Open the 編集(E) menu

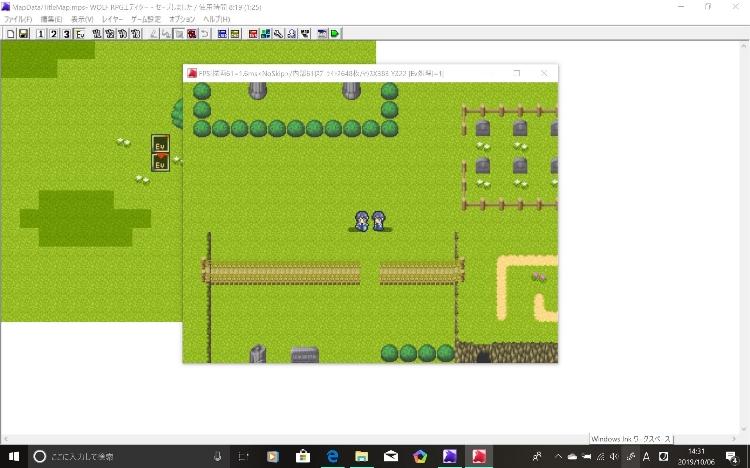click(x=51, y=19)
